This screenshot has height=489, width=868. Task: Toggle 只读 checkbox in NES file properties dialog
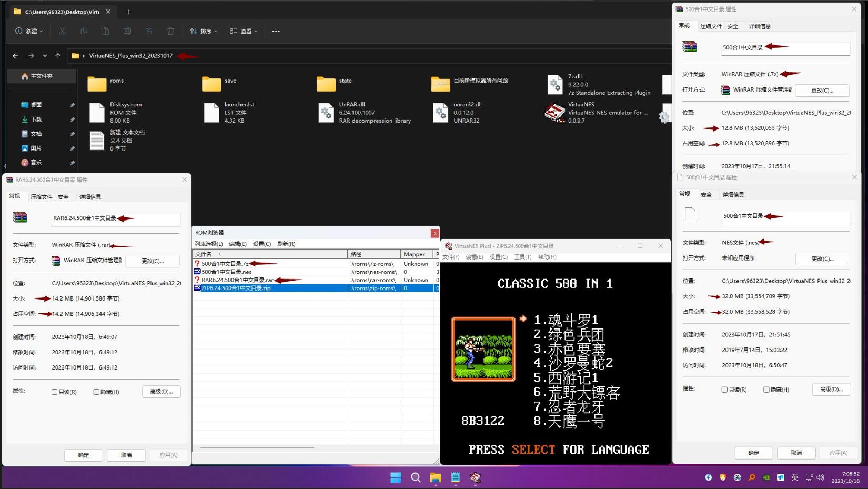[724, 390]
